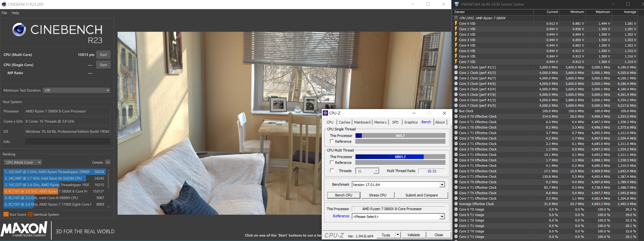Image resolution: width=644 pixels, height=241 pixels.
Task: Select the Threadripper 2990W ranking entry
Action: coord(54,172)
